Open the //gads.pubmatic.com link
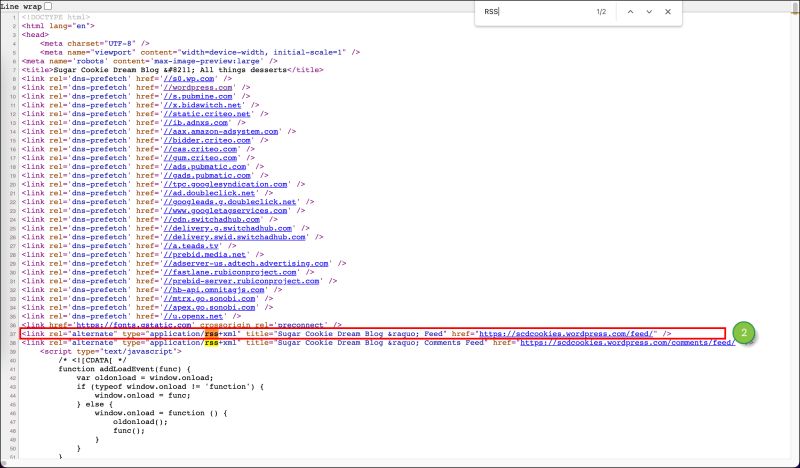This screenshot has height=468, width=800. point(207,176)
